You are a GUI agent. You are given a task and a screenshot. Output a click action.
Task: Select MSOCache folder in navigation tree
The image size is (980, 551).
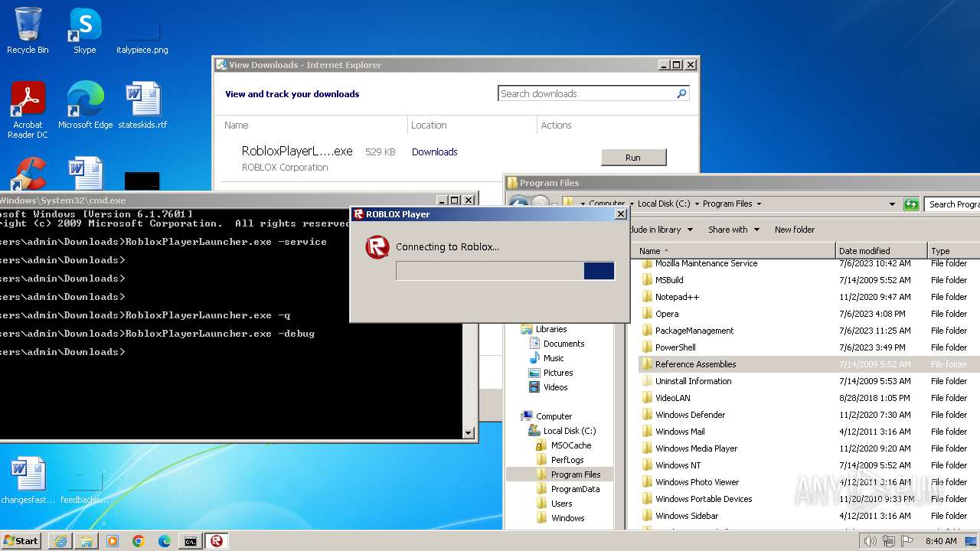pos(570,445)
